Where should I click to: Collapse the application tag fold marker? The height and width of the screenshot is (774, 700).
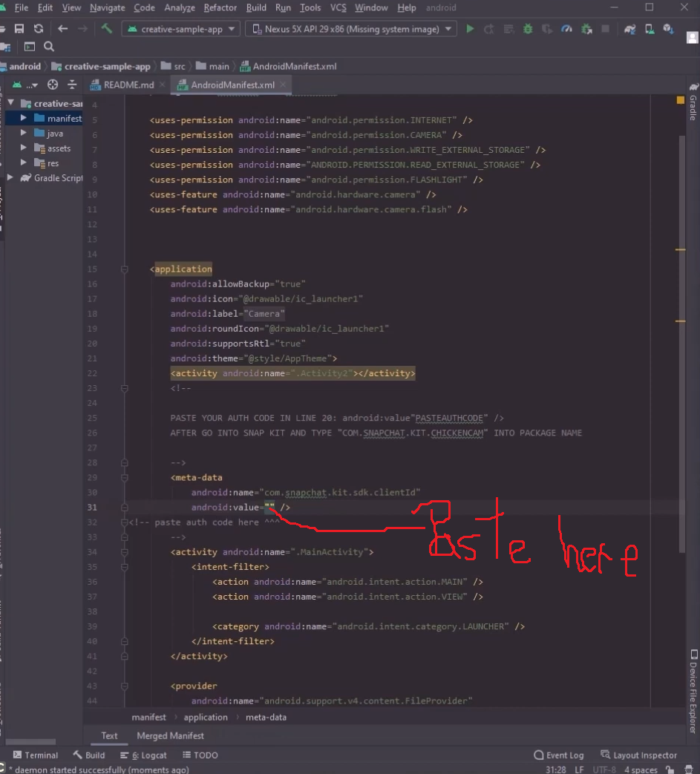[125, 269]
